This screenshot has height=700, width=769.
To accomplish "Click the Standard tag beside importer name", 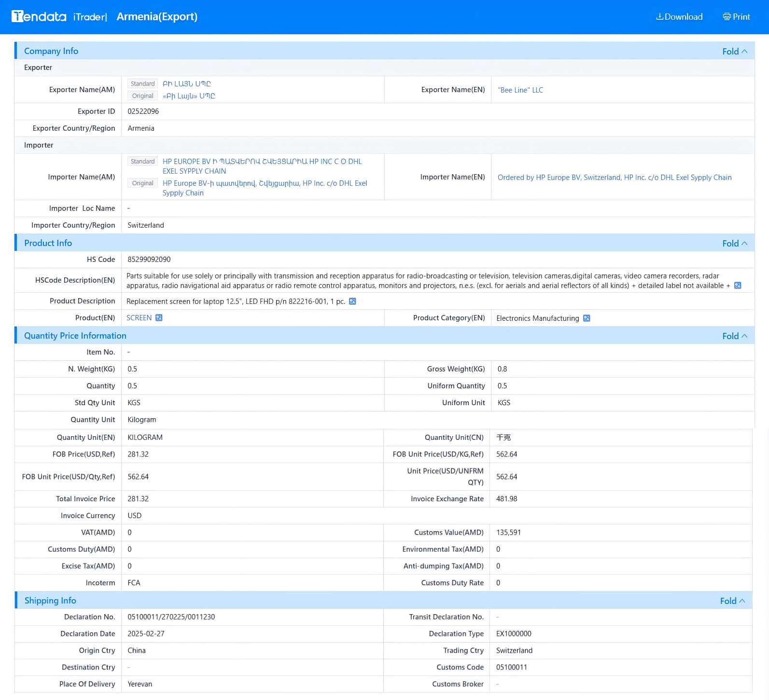I will coord(142,162).
